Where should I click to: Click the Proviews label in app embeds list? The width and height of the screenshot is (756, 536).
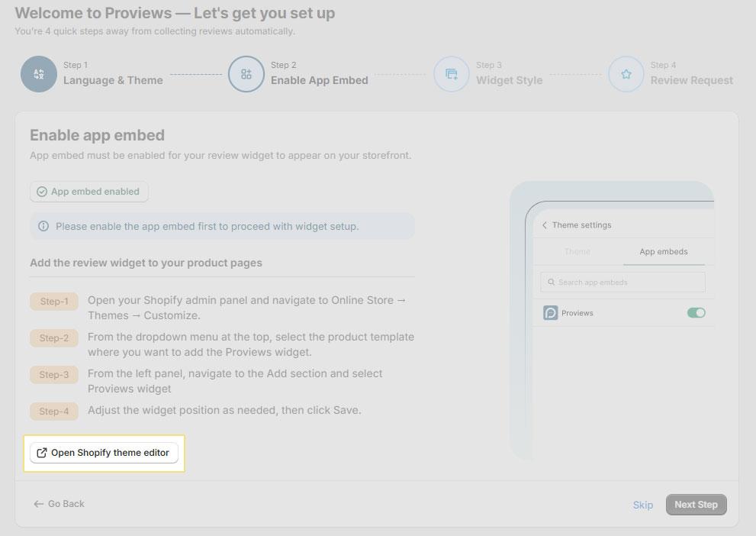(577, 313)
